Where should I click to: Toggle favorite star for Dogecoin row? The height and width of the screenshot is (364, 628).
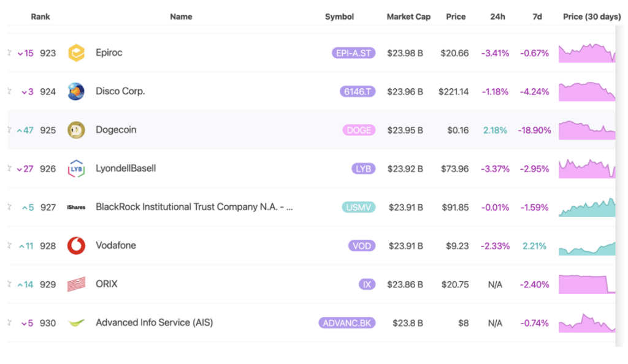click(x=9, y=129)
